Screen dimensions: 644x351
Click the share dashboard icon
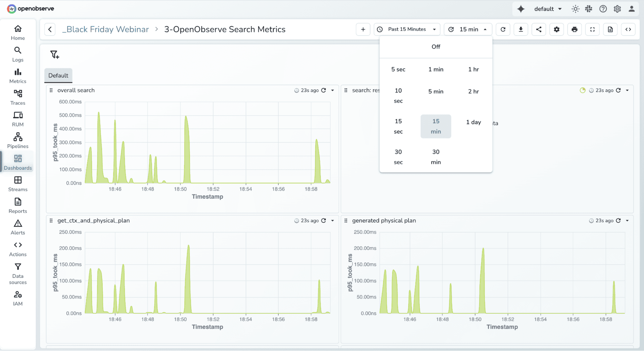[x=539, y=29]
